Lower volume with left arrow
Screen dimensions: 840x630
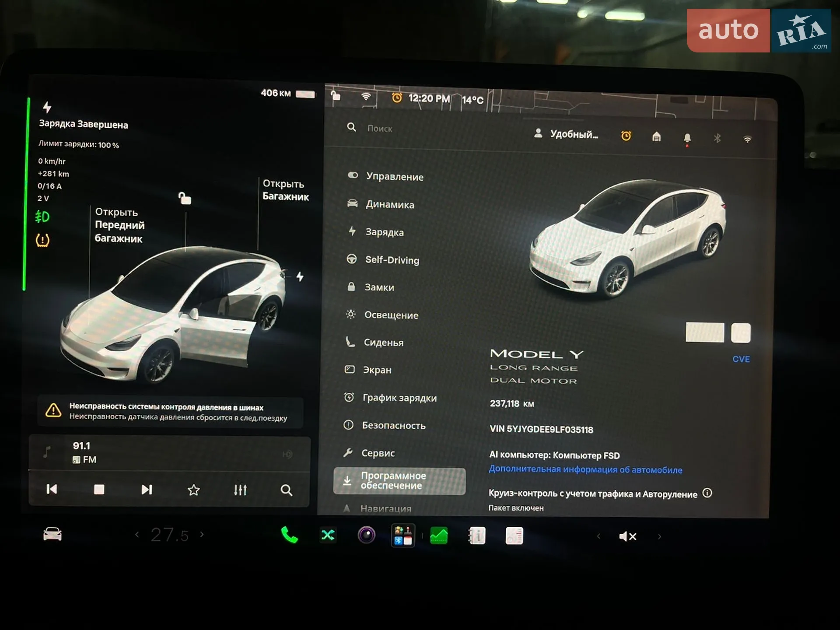tap(598, 536)
